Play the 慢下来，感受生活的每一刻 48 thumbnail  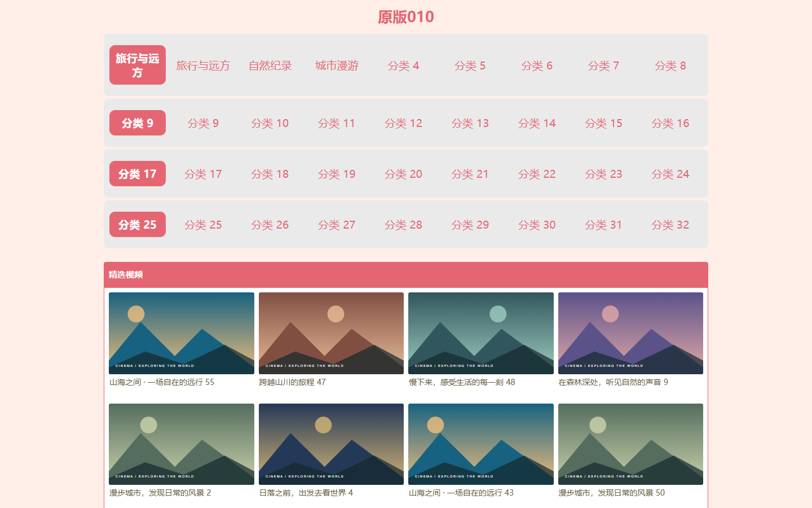click(481, 333)
